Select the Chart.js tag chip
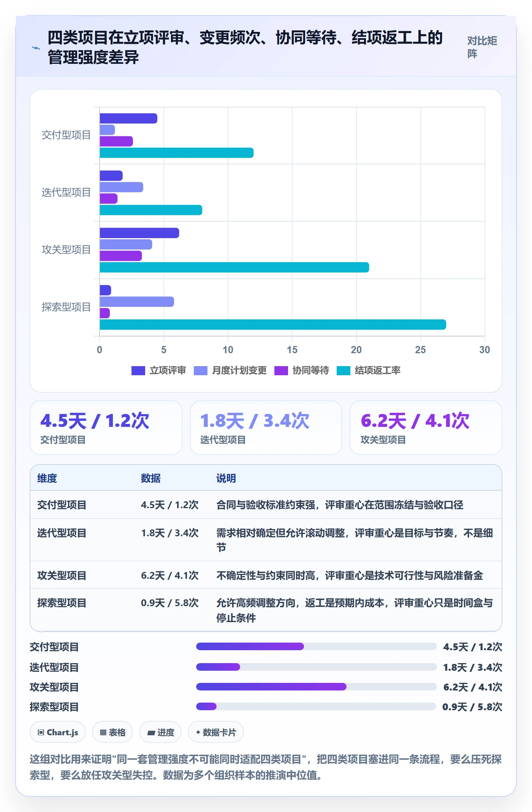Image resolution: width=532 pixels, height=812 pixels. 58,732
